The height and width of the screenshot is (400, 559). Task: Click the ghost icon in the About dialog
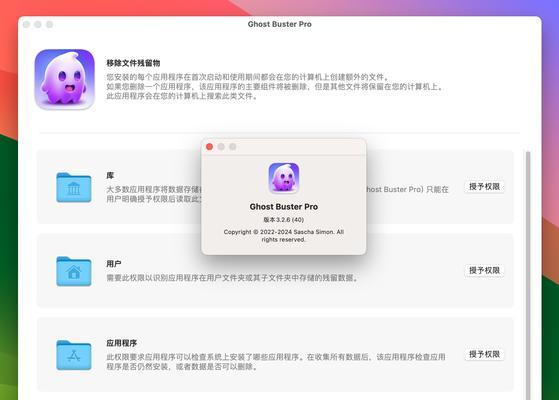pos(284,178)
